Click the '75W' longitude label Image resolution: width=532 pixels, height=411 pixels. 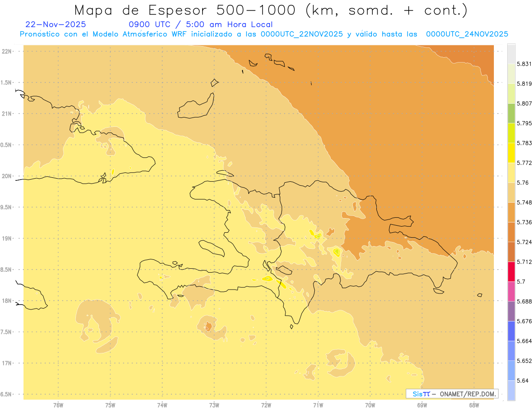110,406
